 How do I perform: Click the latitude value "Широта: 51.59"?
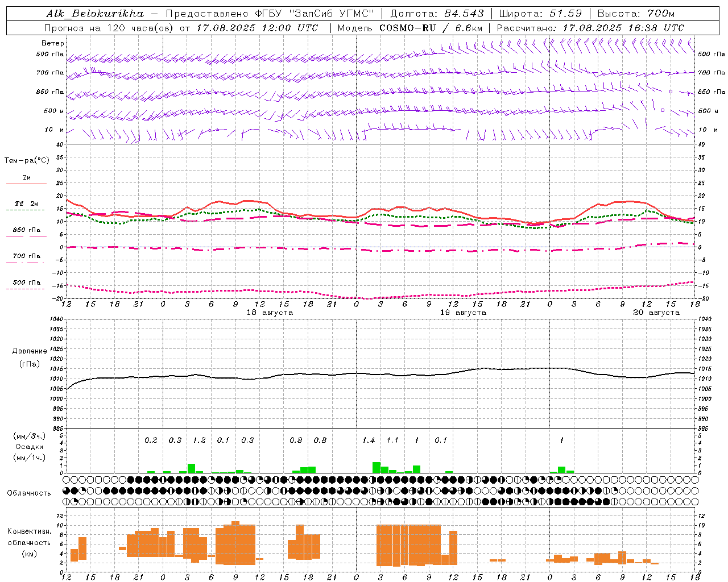(540, 14)
